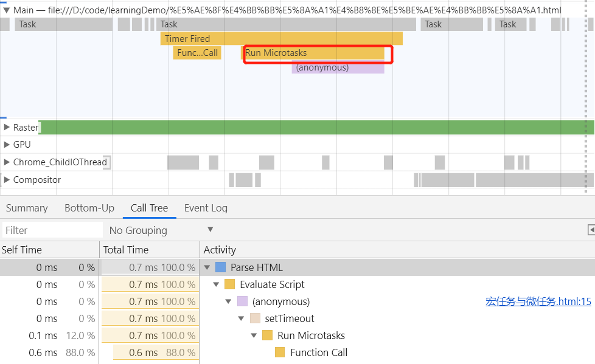Open the 宏任务与微任务.html:15 source link

[x=538, y=301]
